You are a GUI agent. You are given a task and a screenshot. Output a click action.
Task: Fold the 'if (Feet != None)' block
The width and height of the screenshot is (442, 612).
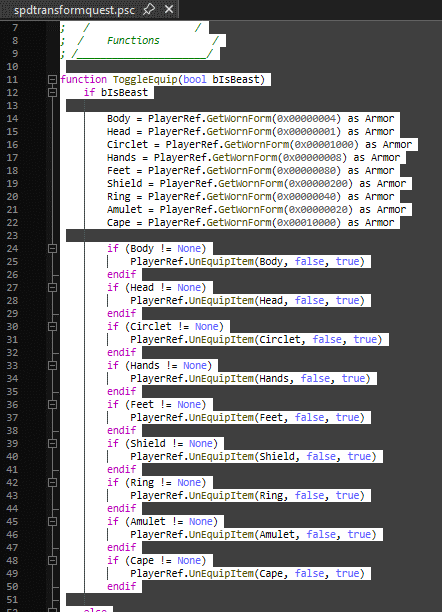coord(52,405)
